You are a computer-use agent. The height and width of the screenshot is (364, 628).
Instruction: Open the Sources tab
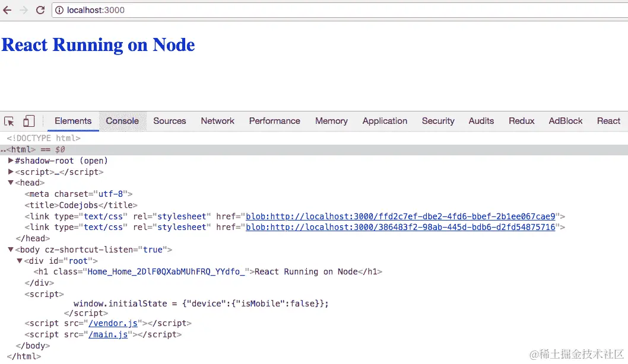point(169,121)
